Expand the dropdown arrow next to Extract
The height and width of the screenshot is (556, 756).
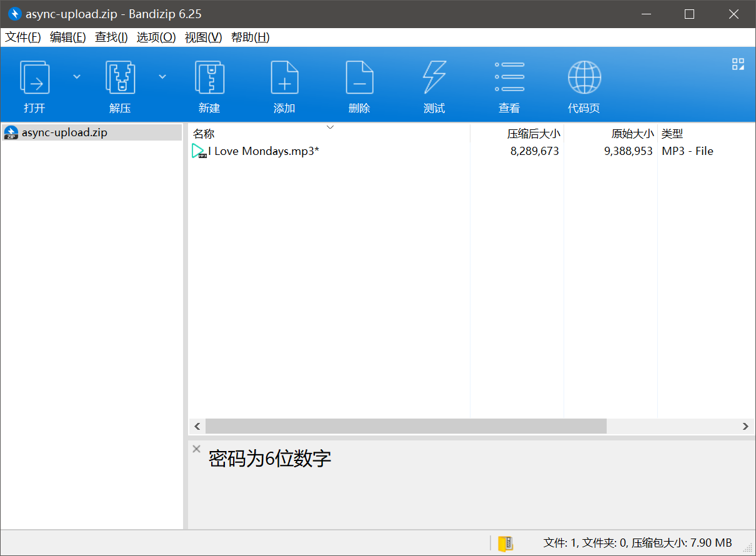point(162,76)
